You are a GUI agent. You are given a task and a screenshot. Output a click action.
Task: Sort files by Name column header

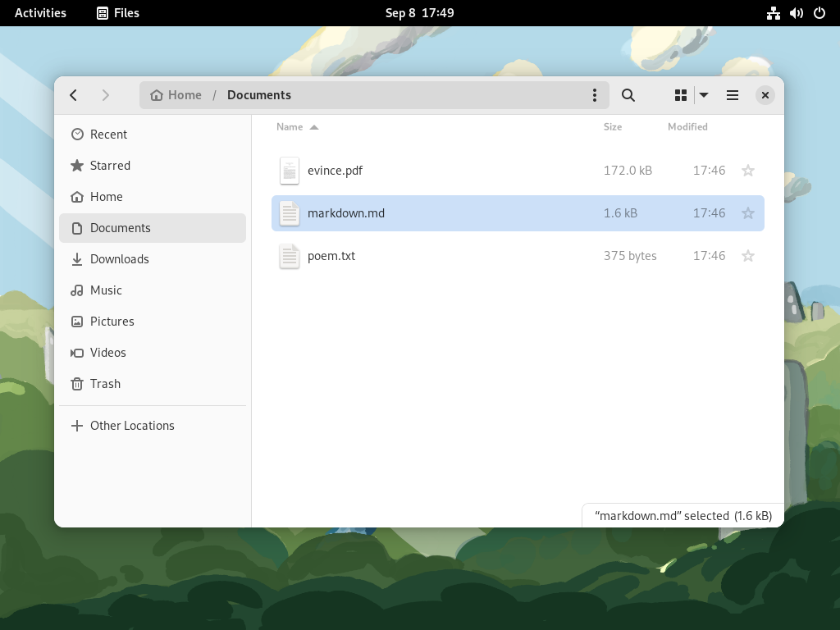pos(297,127)
